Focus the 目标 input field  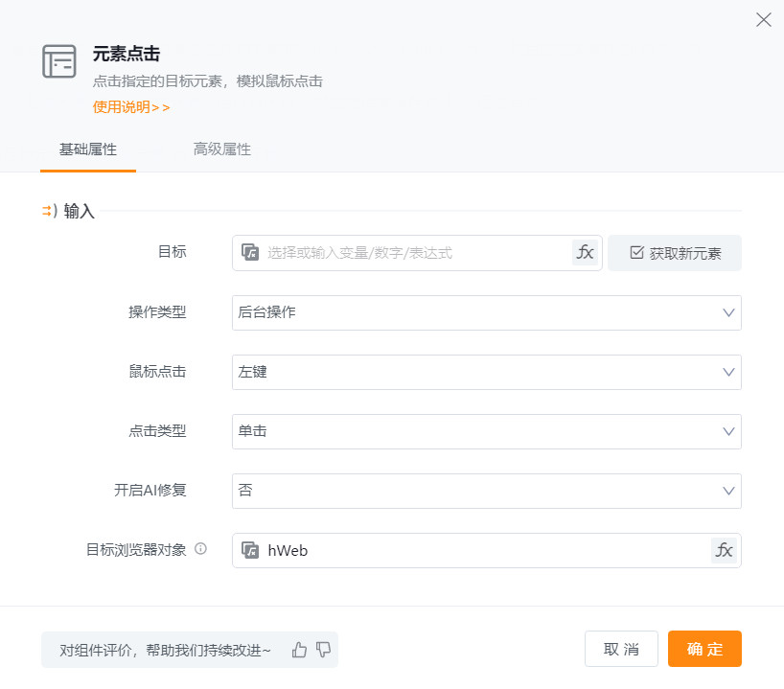(x=417, y=253)
